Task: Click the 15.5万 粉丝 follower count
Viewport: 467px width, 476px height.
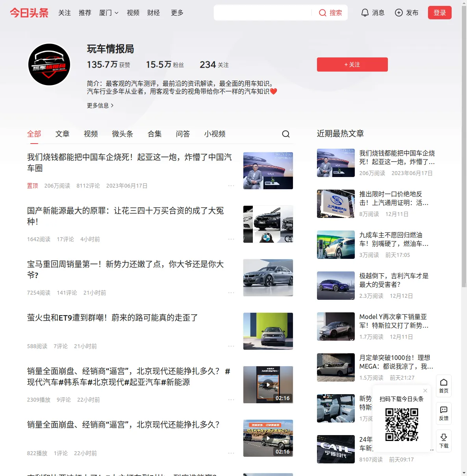Action: (x=165, y=65)
